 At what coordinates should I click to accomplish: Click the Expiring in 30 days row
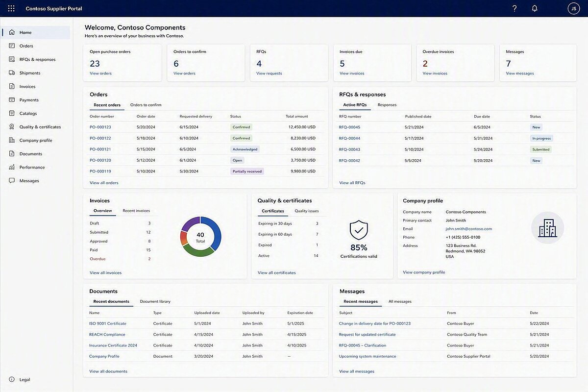click(x=289, y=223)
